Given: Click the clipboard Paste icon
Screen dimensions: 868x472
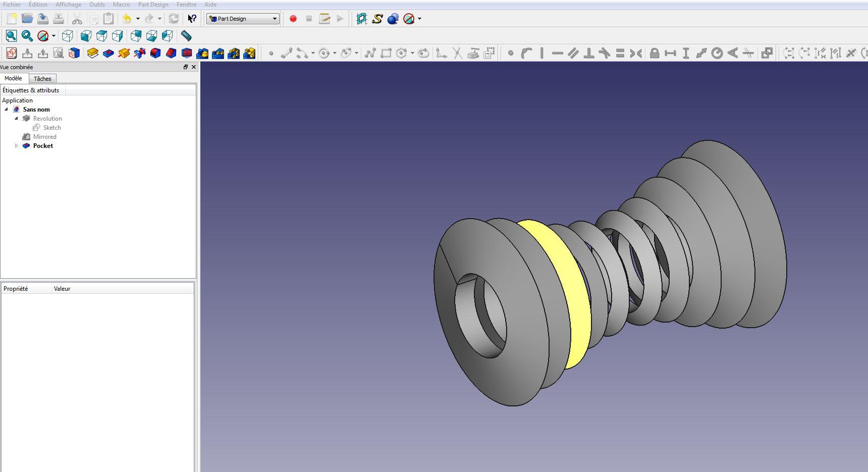Looking at the screenshot, I should coord(108,19).
